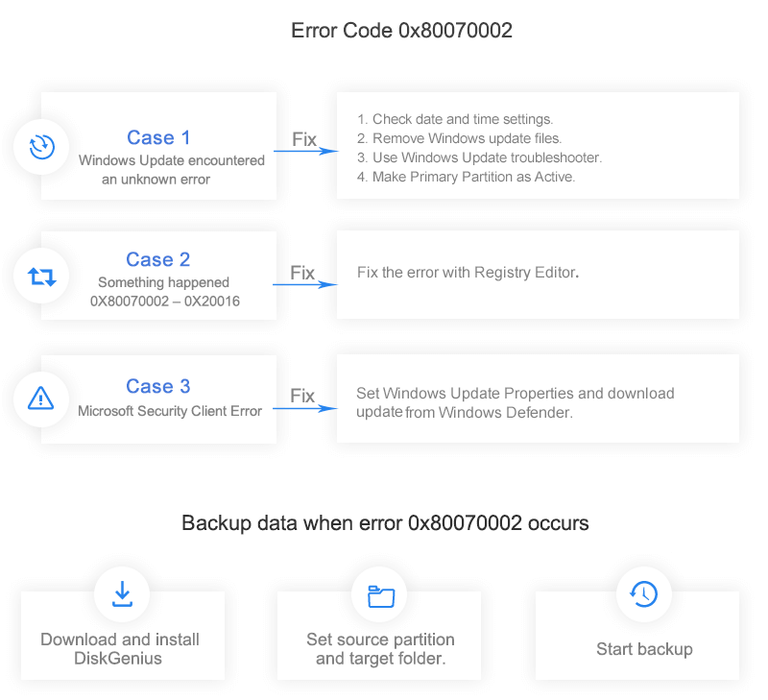Click the 'Start backup' card

pos(644,649)
